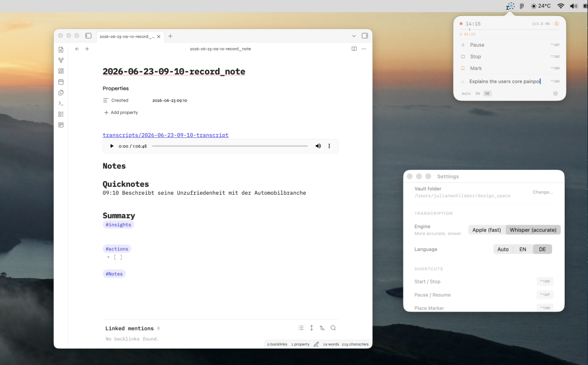
Task: Toggle collapse results icon in Linked mentions
Action: tap(301, 328)
